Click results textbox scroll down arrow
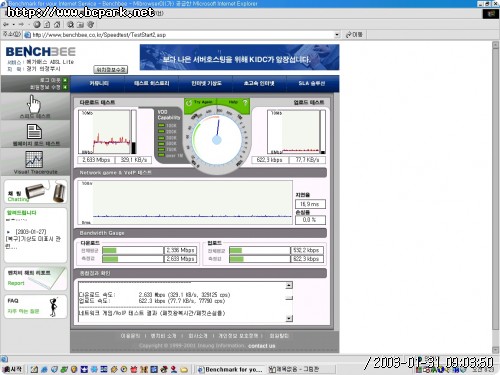The height and width of the screenshot is (375, 500). click(x=289, y=318)
